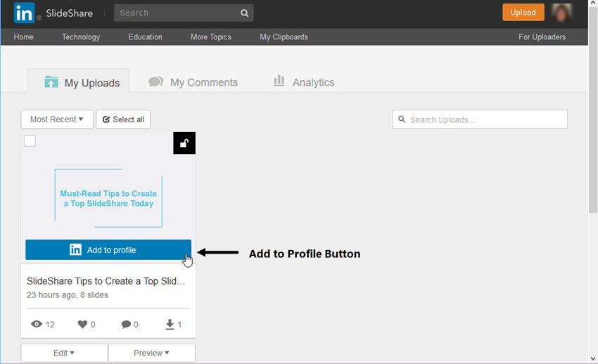This screenshot has width=598, height=364.
Task: Click the top Search input field
Action: (184, 13)
